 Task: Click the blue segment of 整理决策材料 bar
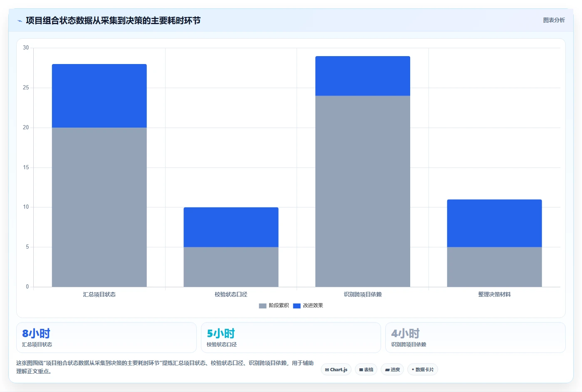coord(494,223)
